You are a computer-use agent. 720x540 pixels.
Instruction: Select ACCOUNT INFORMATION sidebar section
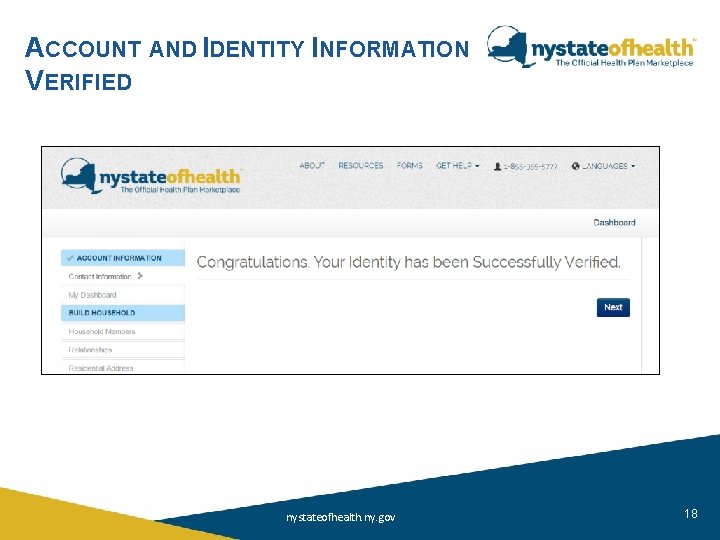pos(123,258)
